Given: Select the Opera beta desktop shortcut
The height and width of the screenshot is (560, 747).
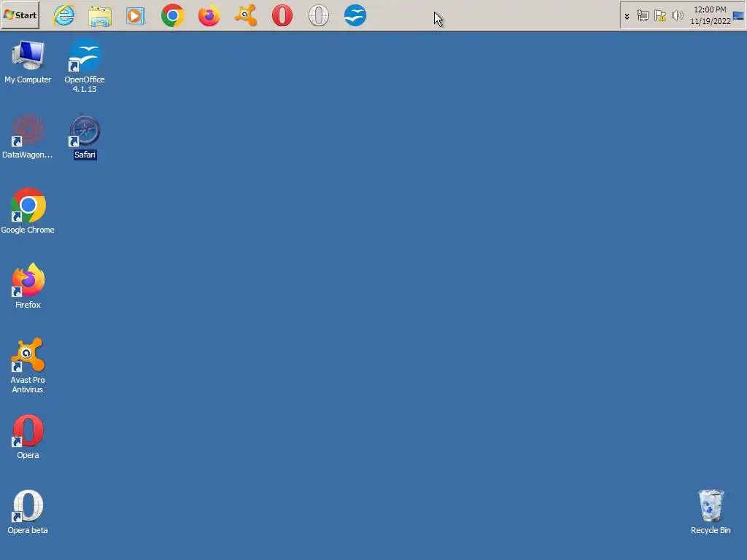Looking at the screenshot, I should [28, 512].
